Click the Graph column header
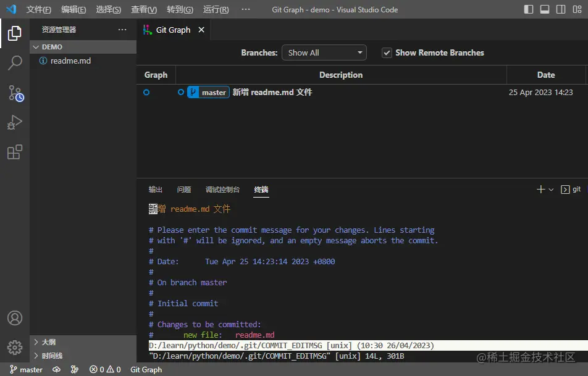588x376 pixels. [156, 75]
